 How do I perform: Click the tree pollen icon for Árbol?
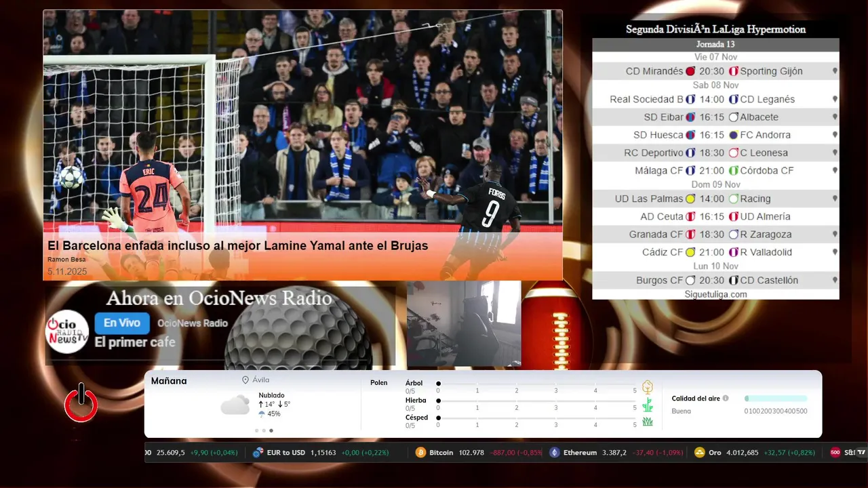click(x=648, y=387)
